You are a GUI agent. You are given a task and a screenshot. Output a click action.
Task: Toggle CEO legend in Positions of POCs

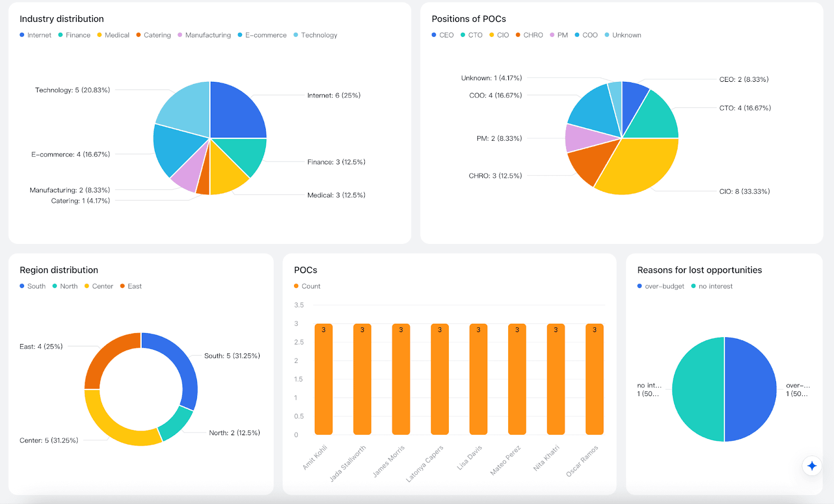[x=443, y=35]
